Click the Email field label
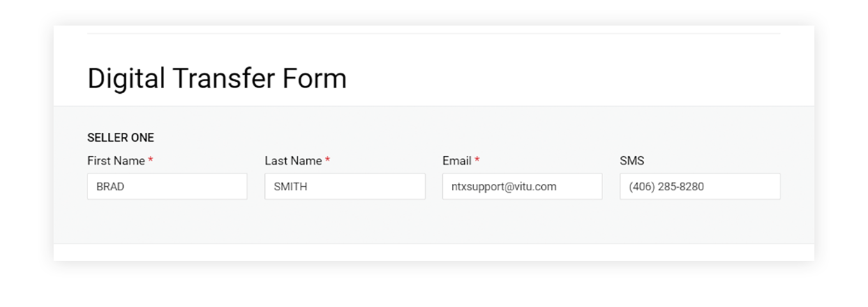 click(x=456, y=161)
